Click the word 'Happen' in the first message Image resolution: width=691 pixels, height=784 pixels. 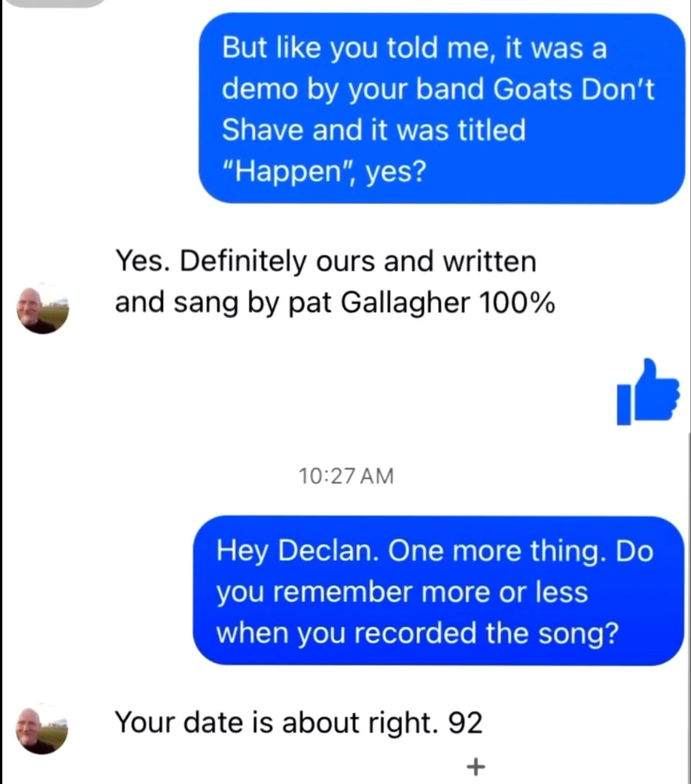coord(288,171)
